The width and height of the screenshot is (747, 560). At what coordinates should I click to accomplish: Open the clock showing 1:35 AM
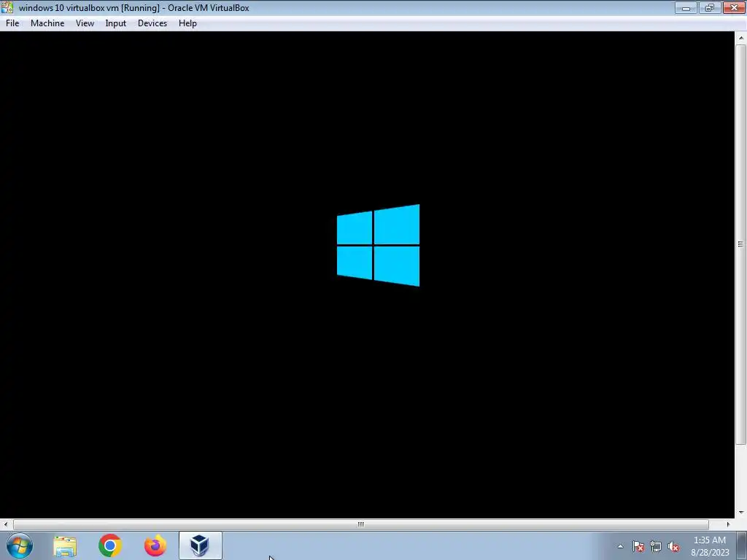[710, 546]
